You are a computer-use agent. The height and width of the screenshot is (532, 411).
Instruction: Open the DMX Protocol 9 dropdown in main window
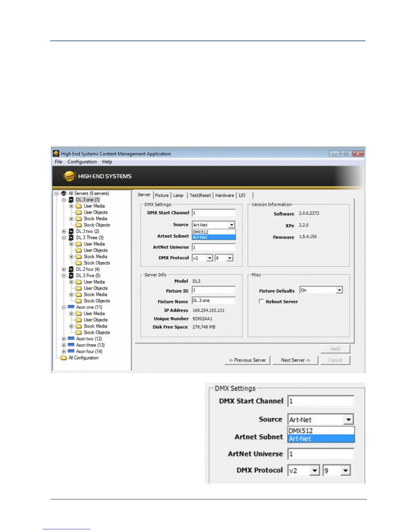point(230,258)
